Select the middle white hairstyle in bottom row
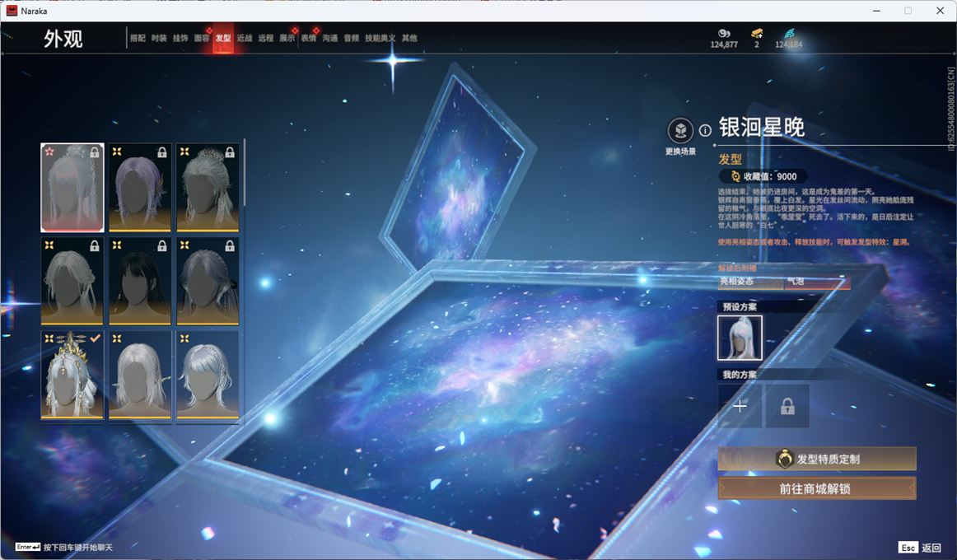957x560 pixels. point(140,375)
